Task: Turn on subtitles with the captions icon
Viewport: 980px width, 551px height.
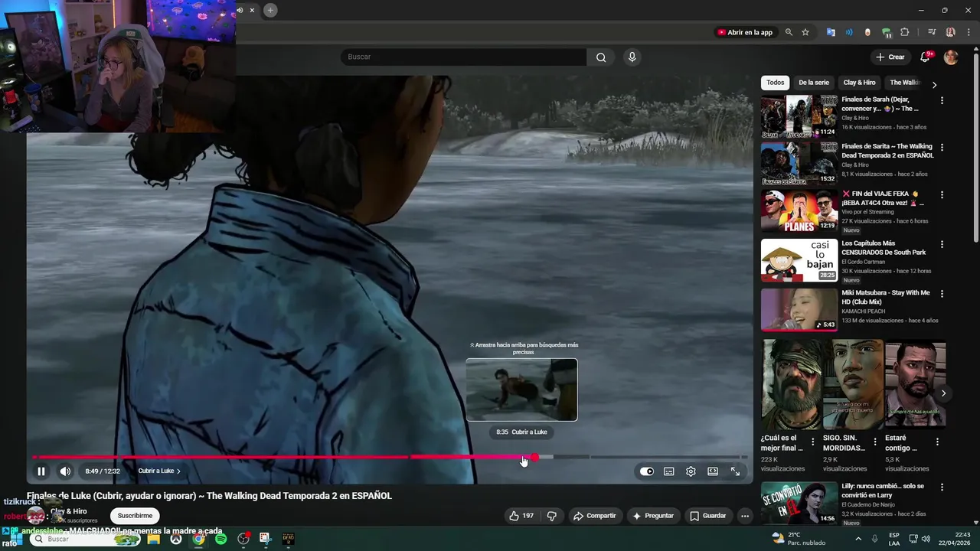Action: pos(668,471)
